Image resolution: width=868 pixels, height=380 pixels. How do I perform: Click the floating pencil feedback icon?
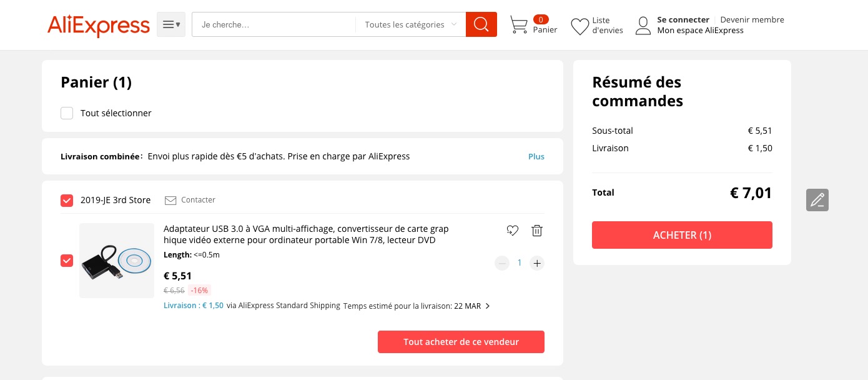click(817, 200)
